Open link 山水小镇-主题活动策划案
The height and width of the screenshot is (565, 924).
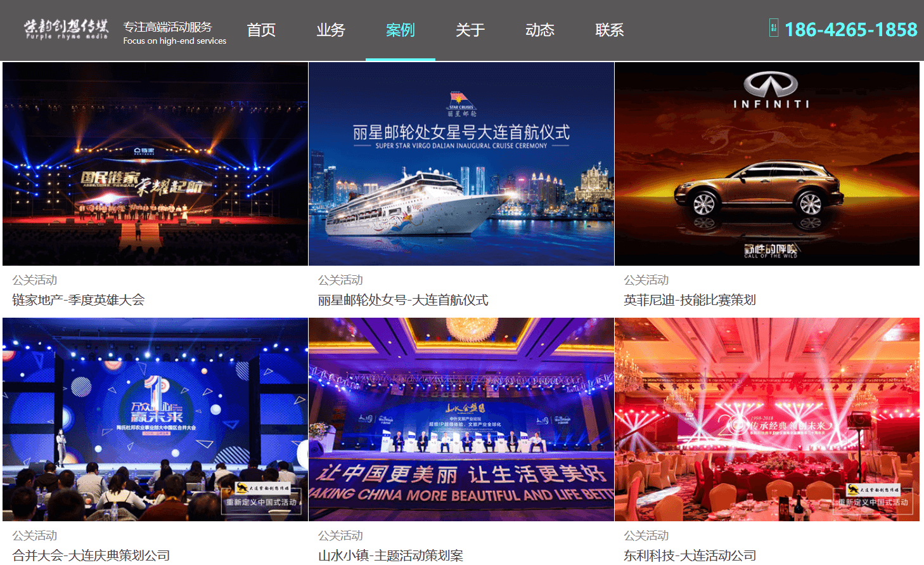point(390,555)
